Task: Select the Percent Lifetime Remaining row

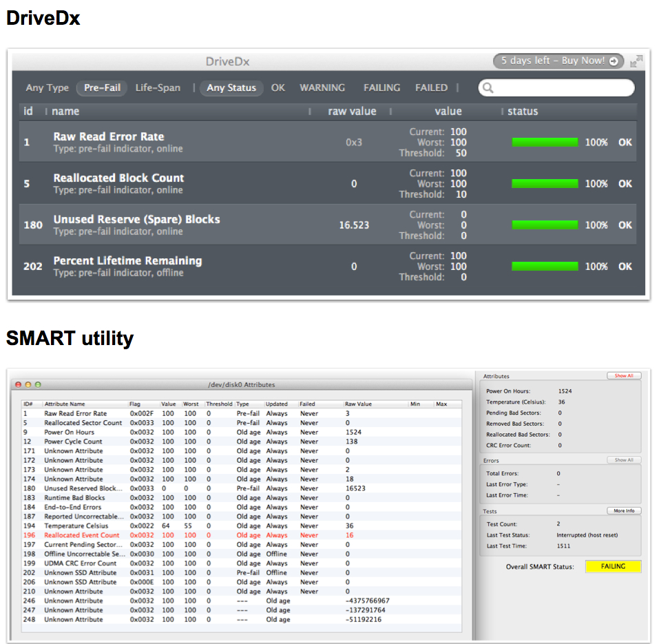Action: pyautogui.click(x=328, y=266)
